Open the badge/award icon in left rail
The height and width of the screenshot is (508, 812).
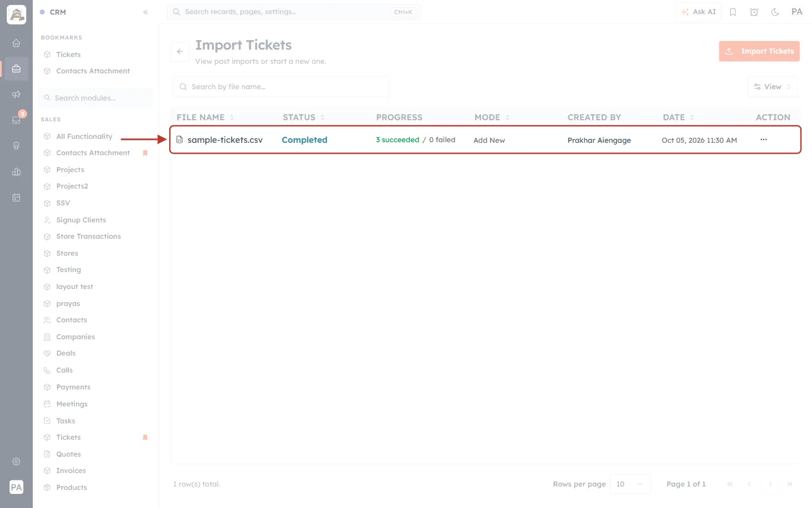[x=16, y=146]
